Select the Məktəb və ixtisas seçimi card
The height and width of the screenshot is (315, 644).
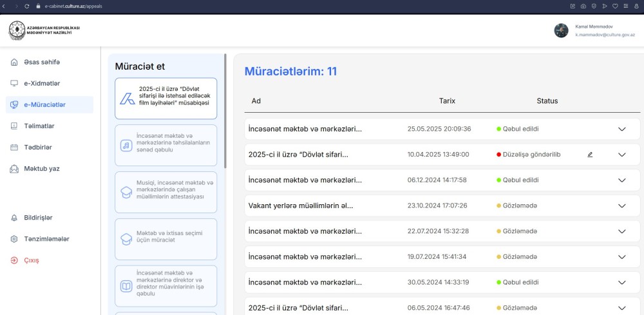166,239
